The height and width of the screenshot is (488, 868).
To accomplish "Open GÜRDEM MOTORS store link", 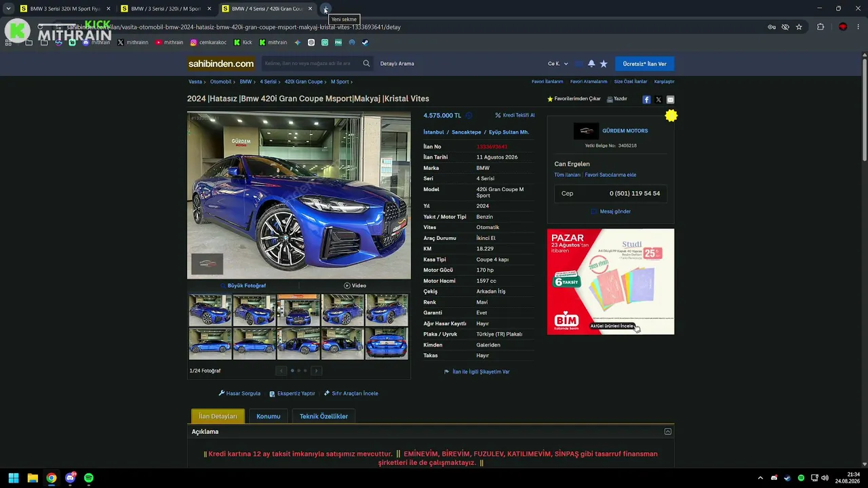I will tap(625, 131).
